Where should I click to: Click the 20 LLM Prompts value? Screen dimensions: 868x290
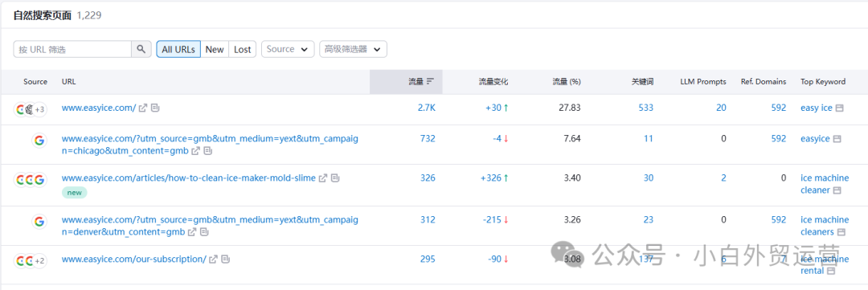pos(721,108)
